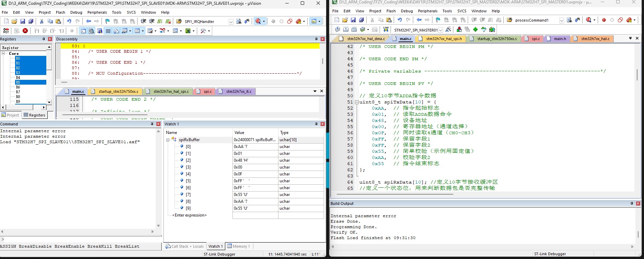Click the Analysis windows icon in SLAVE01 toolbar
Screen dimensions: 644x259
coord(163,31)
